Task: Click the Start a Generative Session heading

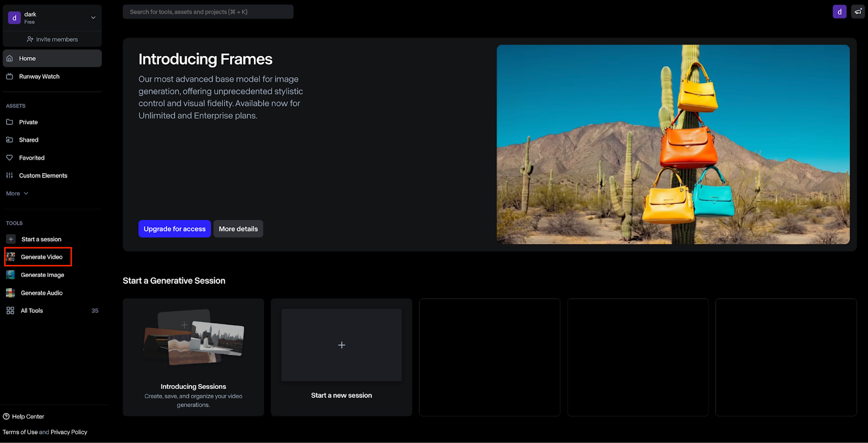Action: [174, 281]
